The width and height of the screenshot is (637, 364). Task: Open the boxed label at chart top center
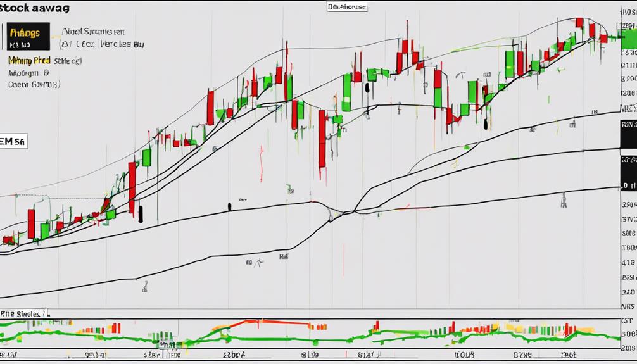pos(347,7)
